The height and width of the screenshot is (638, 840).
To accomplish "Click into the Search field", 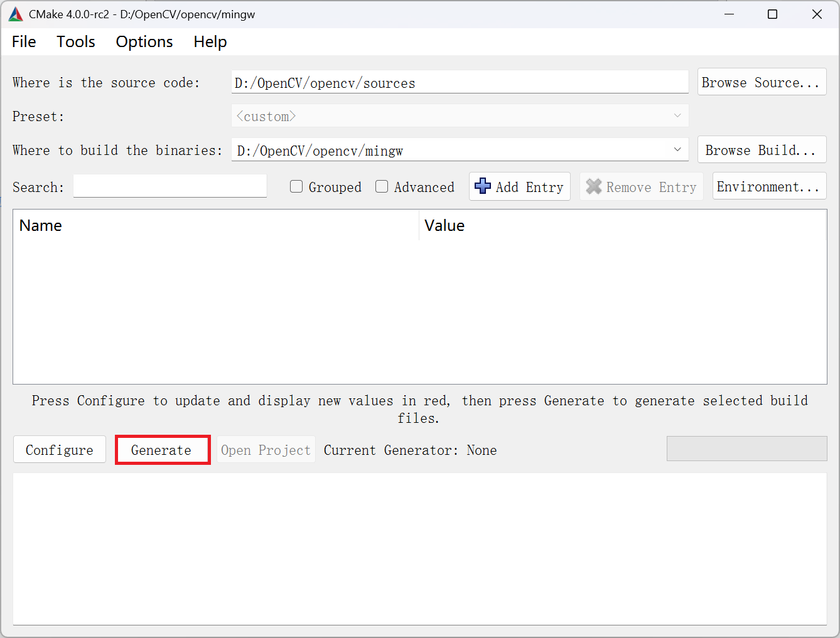I will coord(170,186).
